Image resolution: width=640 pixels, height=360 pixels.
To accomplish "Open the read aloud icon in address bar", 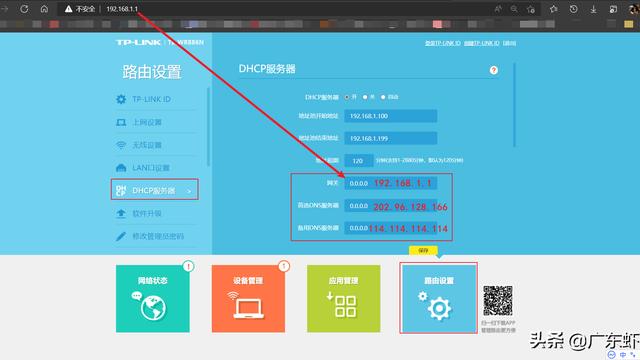I will (x=498, y=9).
